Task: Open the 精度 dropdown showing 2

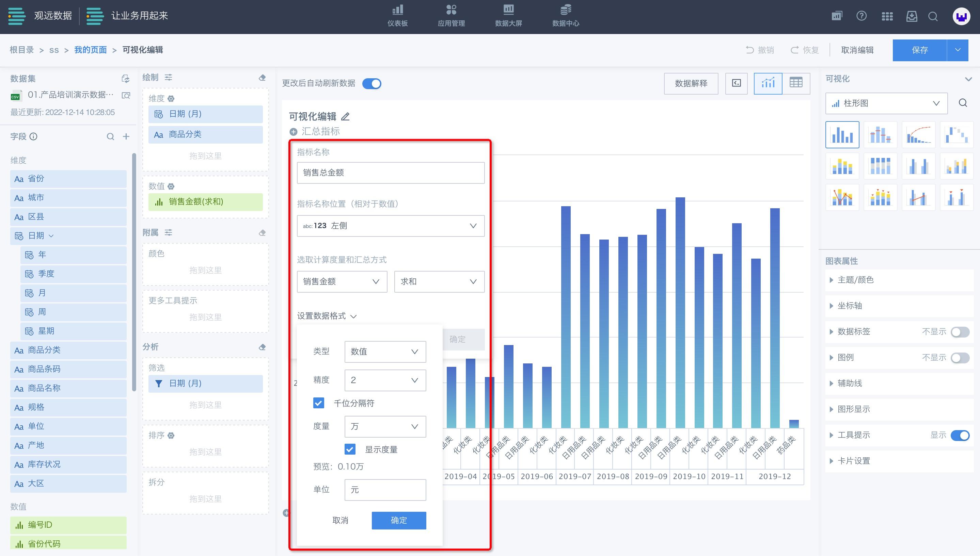Action: coord(385,380)
